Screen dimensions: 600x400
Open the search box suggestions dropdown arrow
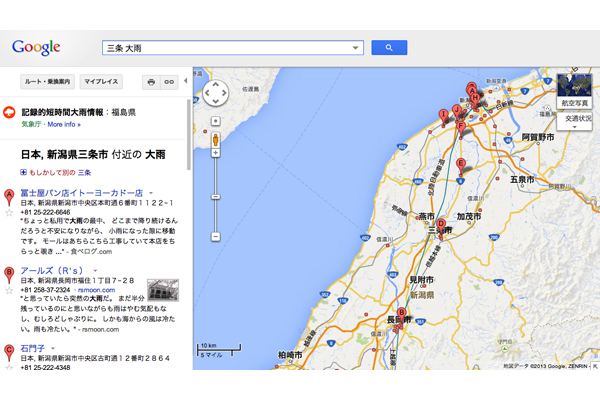[356, 47]
